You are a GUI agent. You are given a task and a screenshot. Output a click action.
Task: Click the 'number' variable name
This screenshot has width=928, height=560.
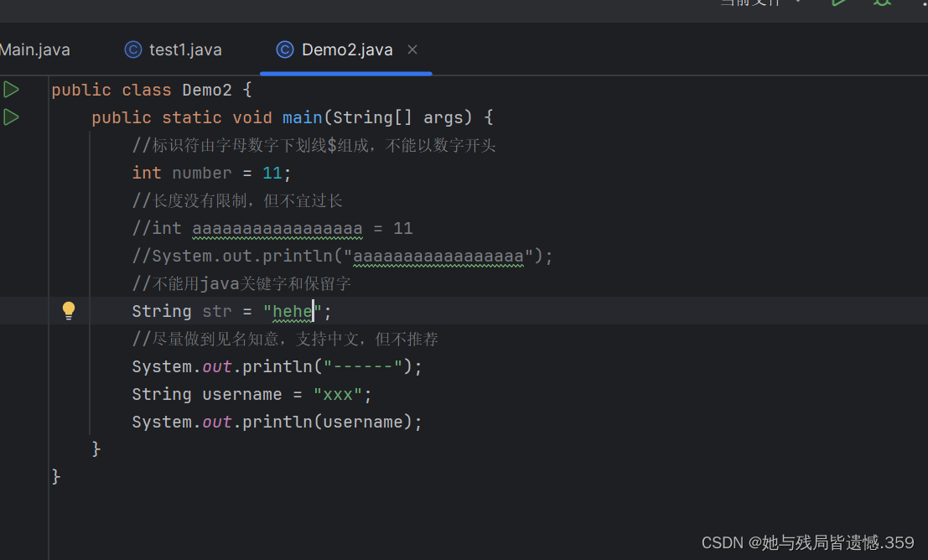(202, 173)
